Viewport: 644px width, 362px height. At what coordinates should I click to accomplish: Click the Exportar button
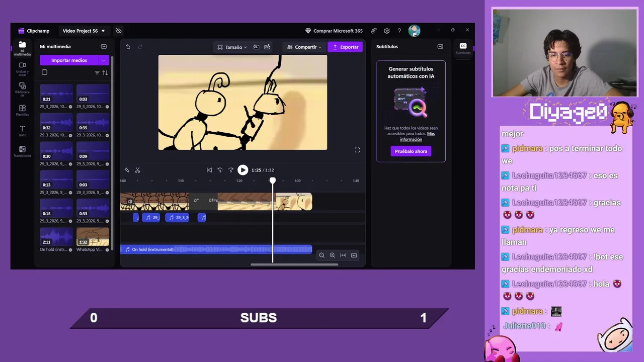pyautogui.click(x=346, y=47)
